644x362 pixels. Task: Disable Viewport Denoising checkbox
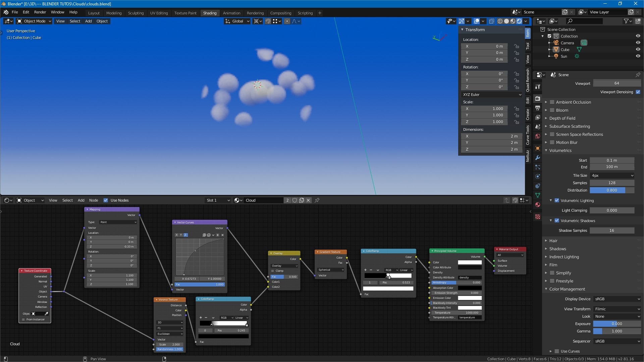point(638,92)
